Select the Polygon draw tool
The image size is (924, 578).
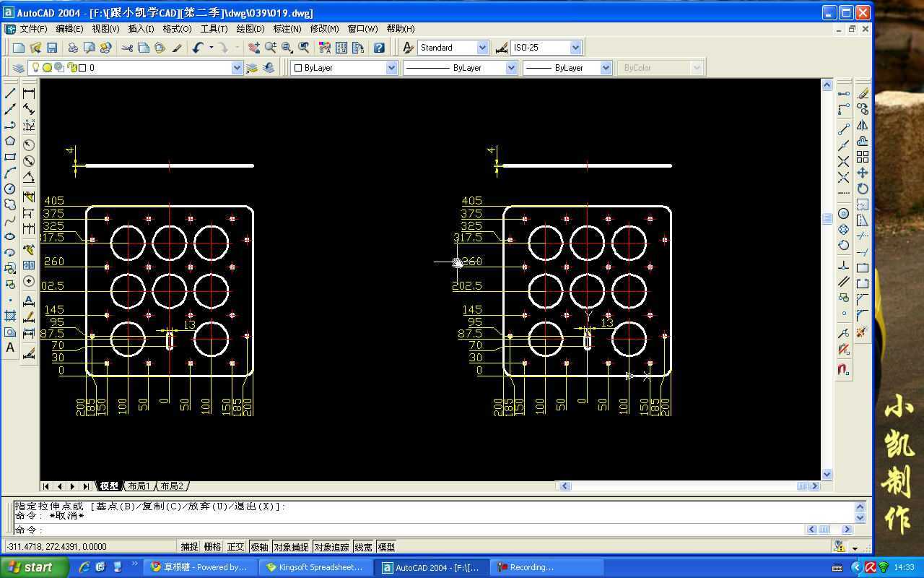pos(10,141)
